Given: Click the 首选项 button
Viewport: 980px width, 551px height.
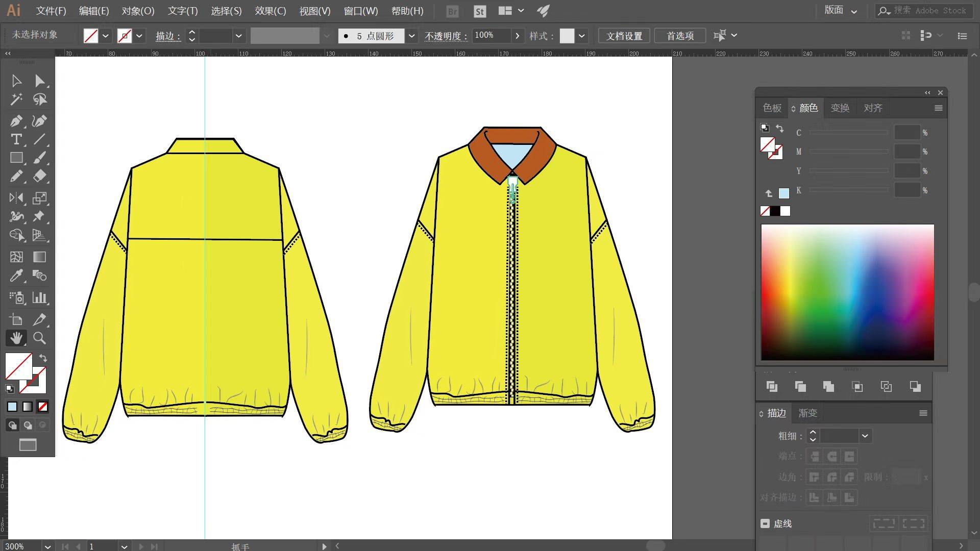Looking at the screenshot, I should click(x=680, y=36).
